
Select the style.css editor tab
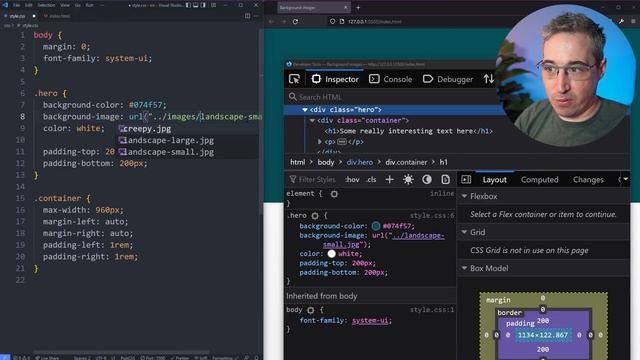20,16
